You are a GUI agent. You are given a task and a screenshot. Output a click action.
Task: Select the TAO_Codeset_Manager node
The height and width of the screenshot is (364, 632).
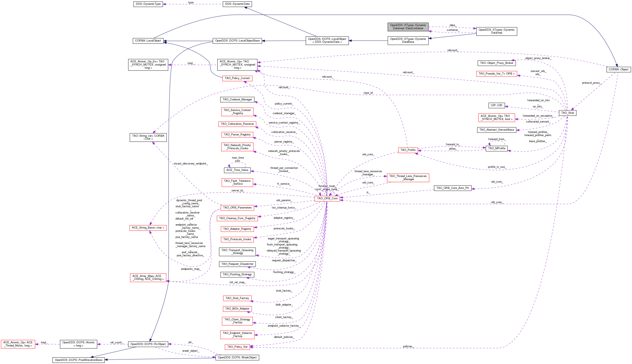[237, 100]
